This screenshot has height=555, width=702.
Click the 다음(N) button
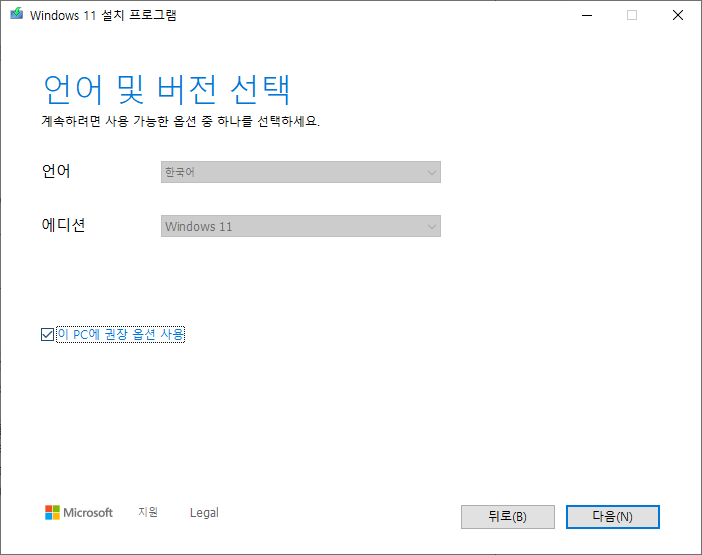(x=612, y=517)
